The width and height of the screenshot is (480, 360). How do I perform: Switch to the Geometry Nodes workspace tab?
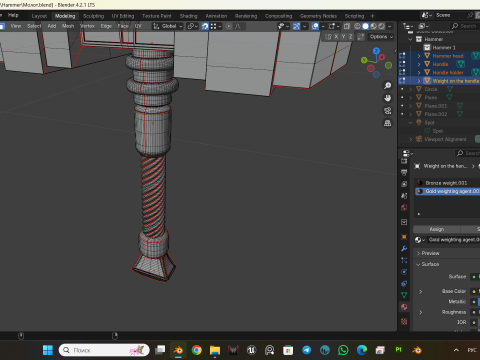[x=318, y=16]
